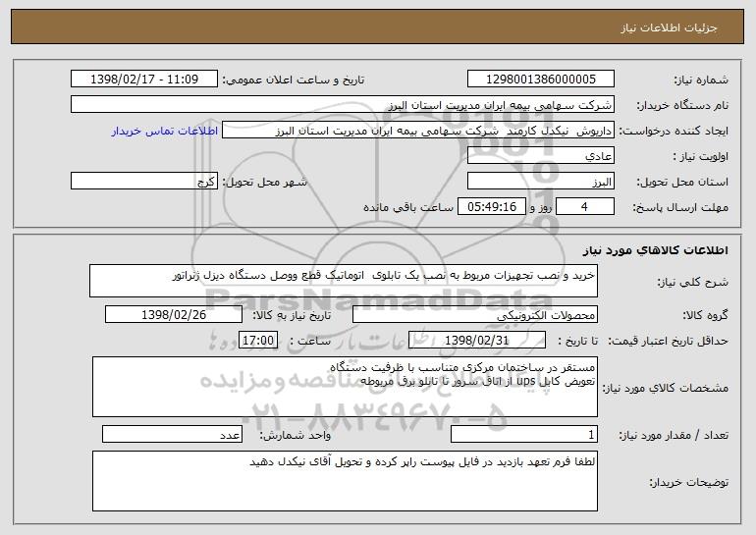
Task: Click the label تاریخ و ساعت اعلان عمومی
Action: (294, 80)
